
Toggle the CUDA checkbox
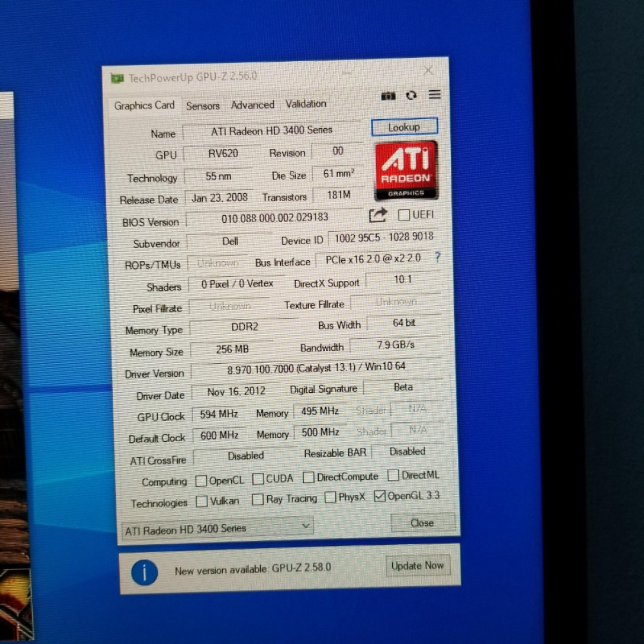tap(258, 479)
